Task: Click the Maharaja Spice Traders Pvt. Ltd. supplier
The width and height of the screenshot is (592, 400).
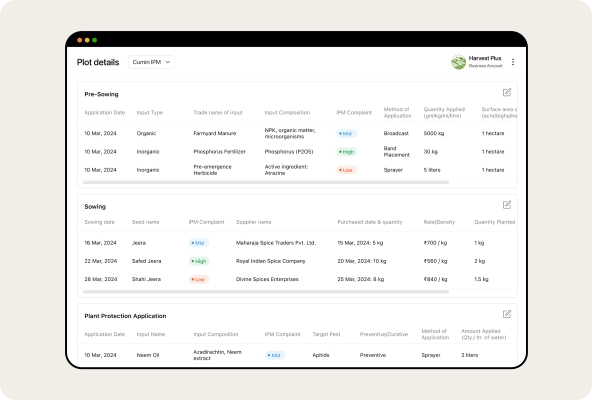Action: click(x=276, y=243)
